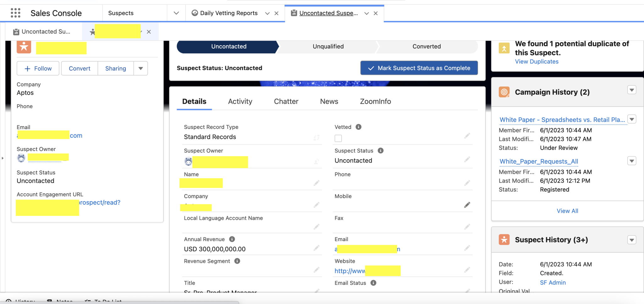Click the Mobile field edit pencil

467,205
